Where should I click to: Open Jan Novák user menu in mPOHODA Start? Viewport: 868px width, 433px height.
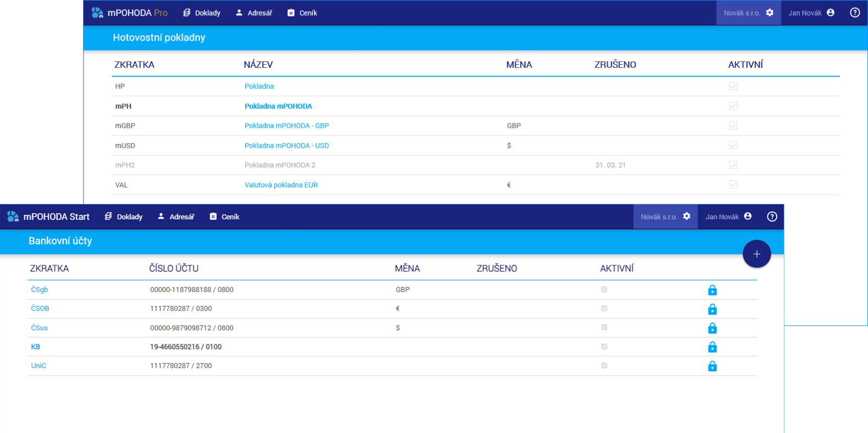click(x=728, y=216)
